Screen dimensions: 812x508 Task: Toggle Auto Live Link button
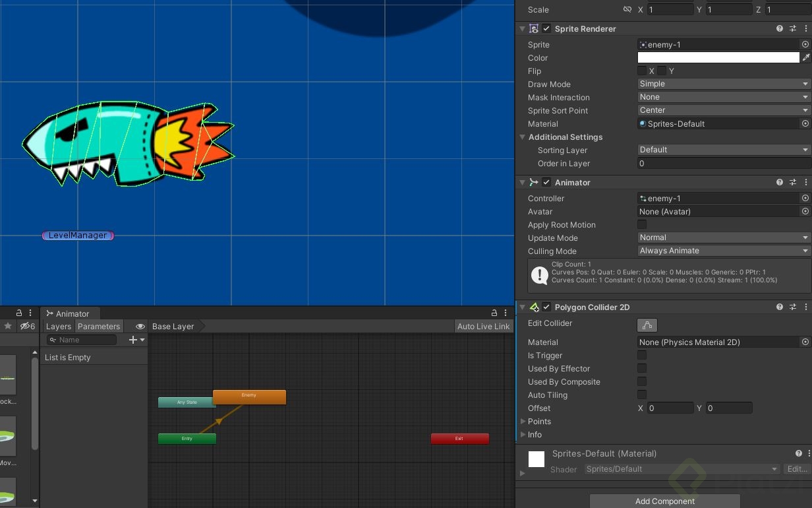[x=484, y=327]
